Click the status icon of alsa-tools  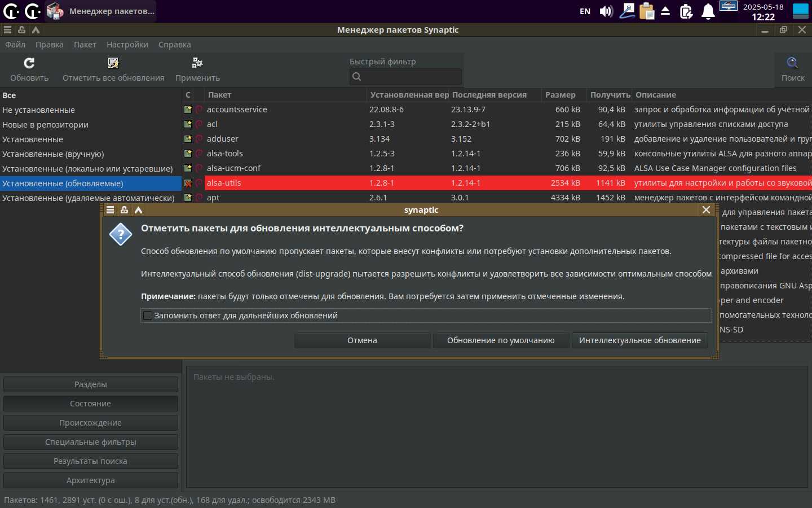click(188, 154)
